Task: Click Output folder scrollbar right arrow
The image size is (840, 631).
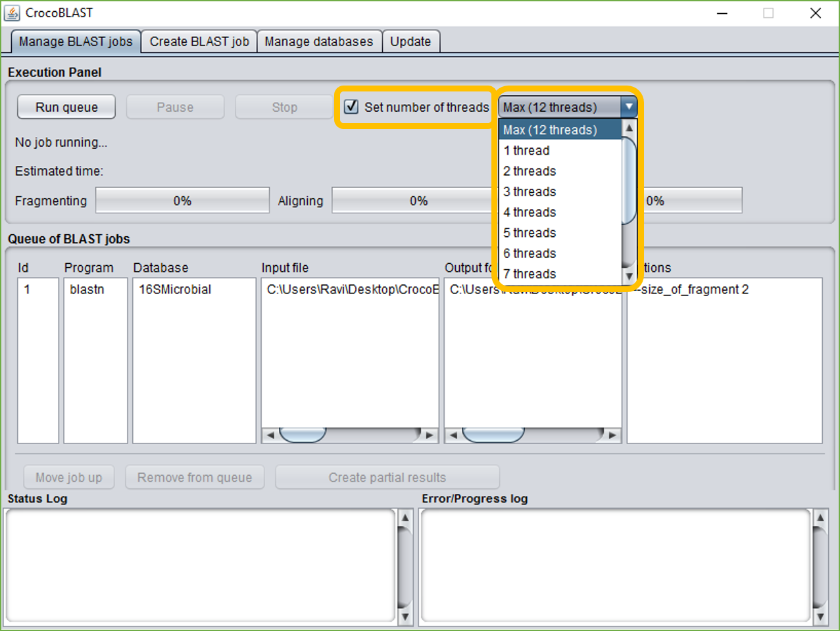Action: (613, 435)
